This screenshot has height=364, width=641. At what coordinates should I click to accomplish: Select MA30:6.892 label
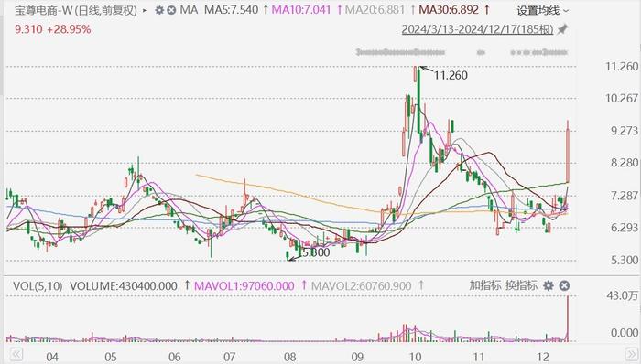449,10
